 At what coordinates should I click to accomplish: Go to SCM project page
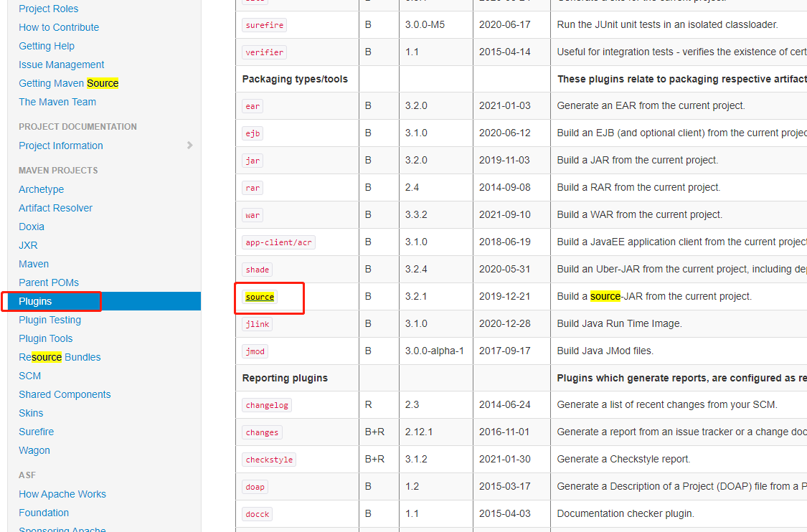pyautogui.click(x=30, y=376)
